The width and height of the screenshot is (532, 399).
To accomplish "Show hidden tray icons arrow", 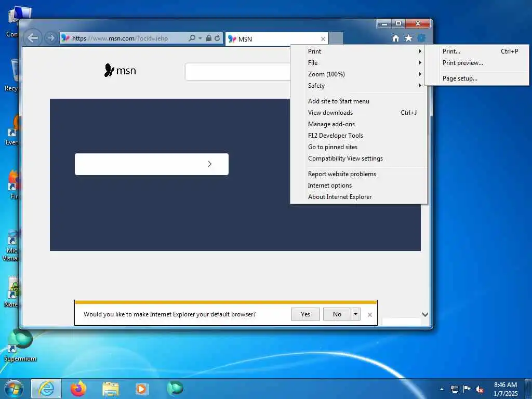I will (x=442, y=389).
